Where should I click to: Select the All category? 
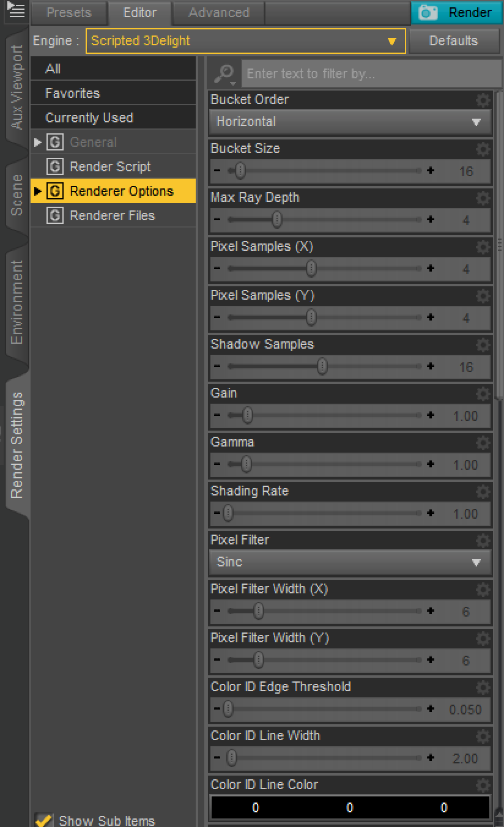tap(113, 69)
